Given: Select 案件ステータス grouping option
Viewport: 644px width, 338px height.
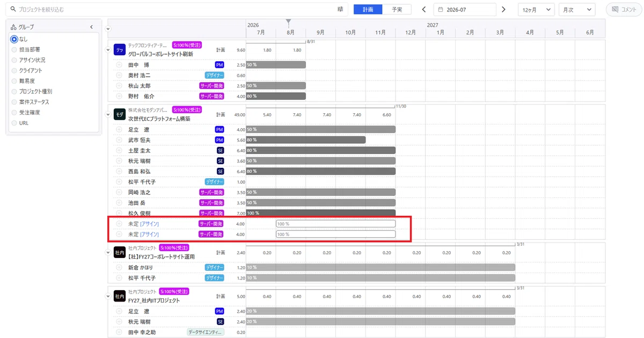Looking at the screenshot, I should point(14,102).
